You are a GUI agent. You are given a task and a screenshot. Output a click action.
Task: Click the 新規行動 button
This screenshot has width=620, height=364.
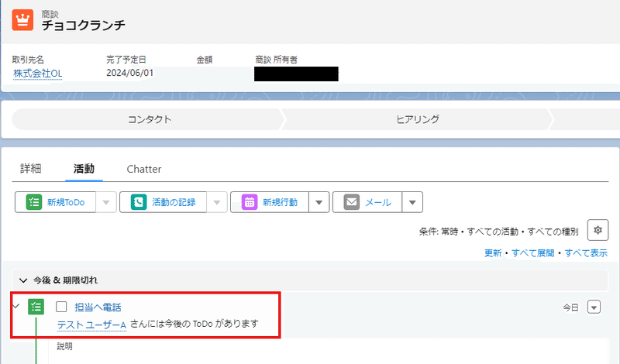tap(270, 202)
